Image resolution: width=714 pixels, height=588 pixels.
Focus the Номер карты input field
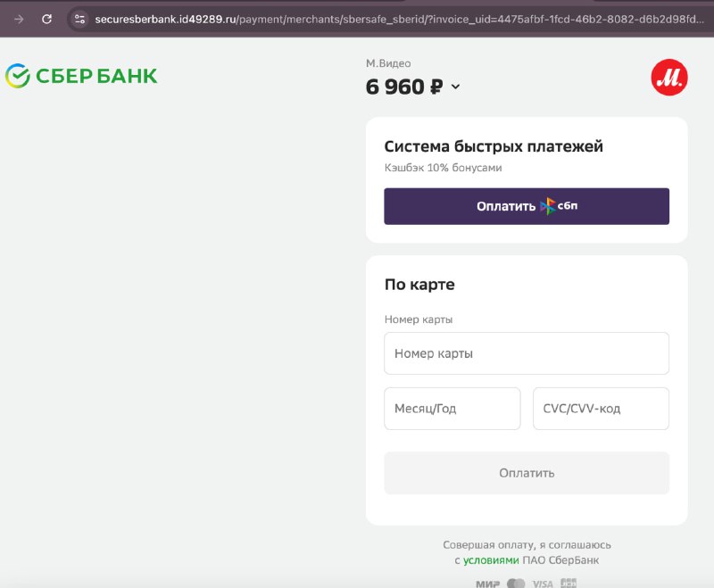[527, 353]
